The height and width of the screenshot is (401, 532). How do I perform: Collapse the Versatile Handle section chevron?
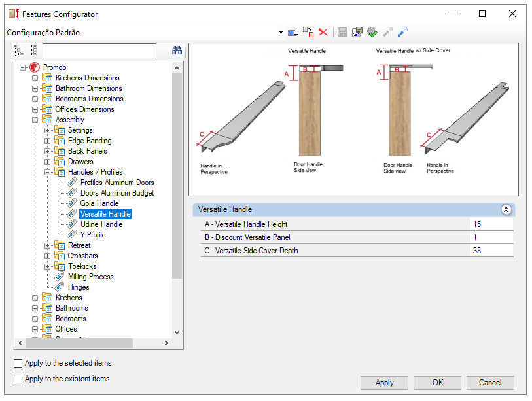click(x=506, y=210)
